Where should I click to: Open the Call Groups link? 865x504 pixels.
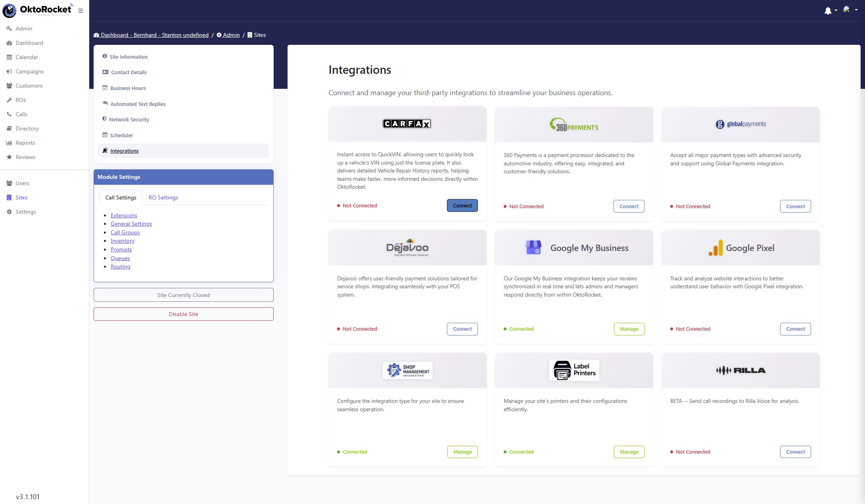125,232
